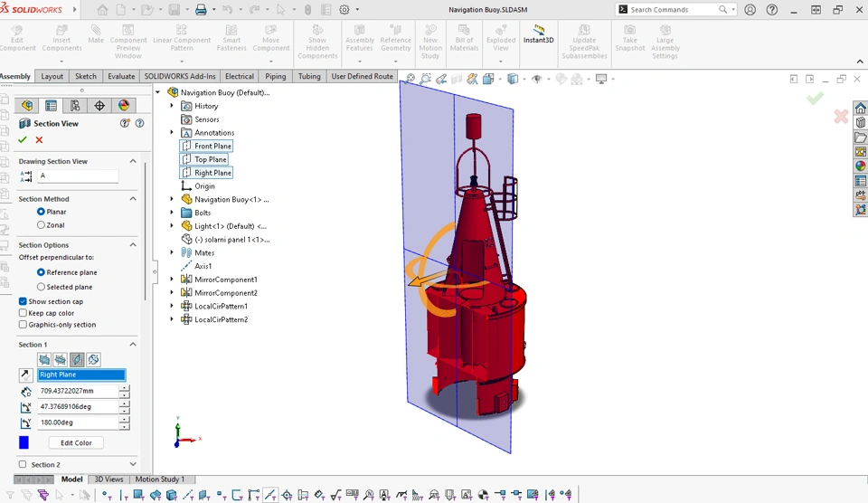Switch to the Evaluate tab

pos(121,77)
